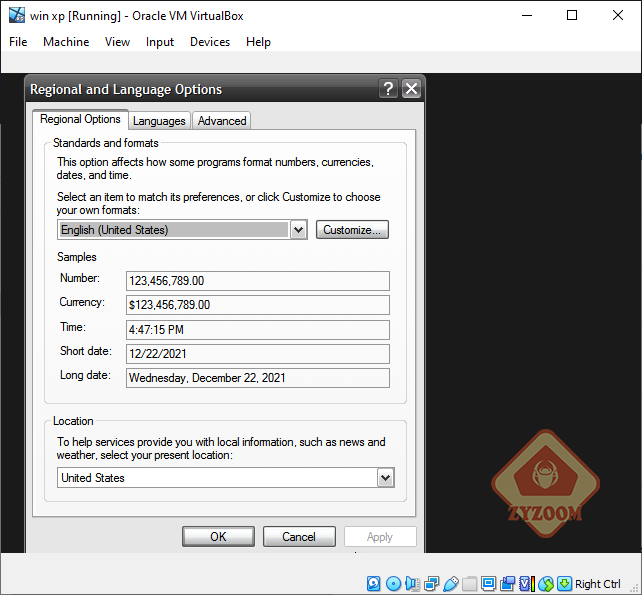Click the Short date sample field
The image size is (642, 595).
coord(258,354)
